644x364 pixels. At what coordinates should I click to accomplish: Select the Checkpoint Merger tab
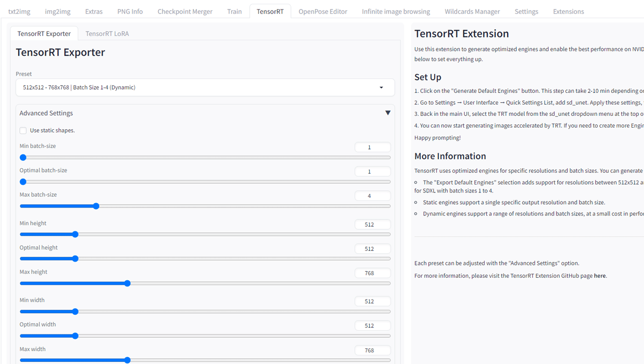coord(185,11)
